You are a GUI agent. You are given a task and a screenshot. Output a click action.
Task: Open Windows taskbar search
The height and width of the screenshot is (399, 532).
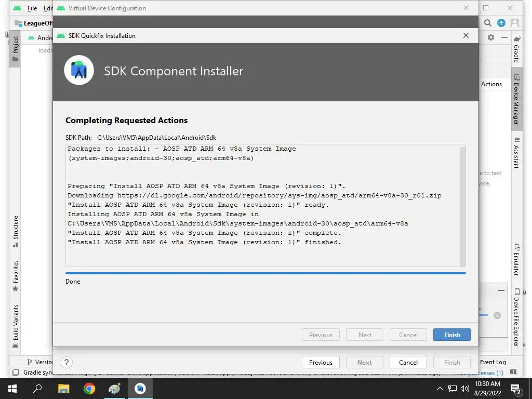click(x=37, y=389)
